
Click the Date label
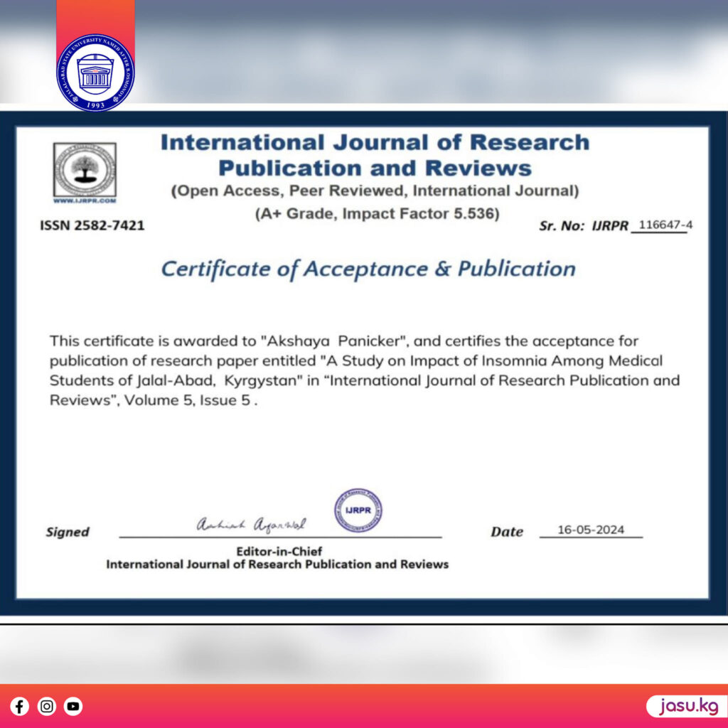click(507, 532)
